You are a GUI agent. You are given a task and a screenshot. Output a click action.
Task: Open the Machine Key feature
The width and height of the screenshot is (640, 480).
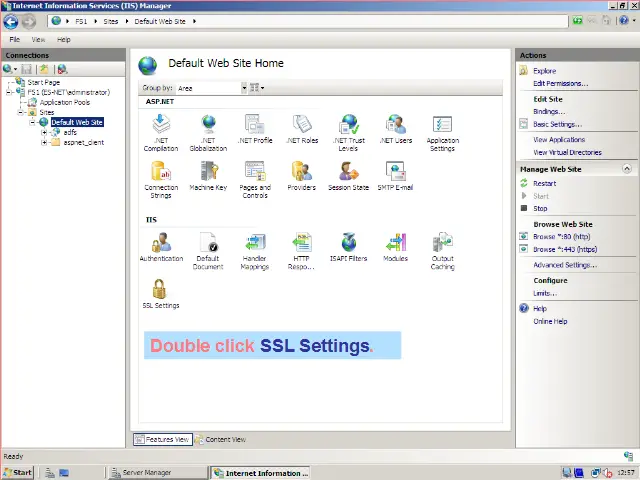point(208,176)
